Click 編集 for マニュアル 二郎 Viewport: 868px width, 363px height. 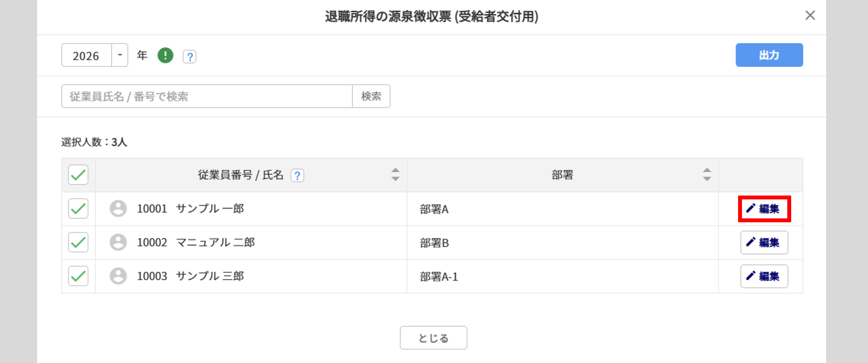[764, 243]
